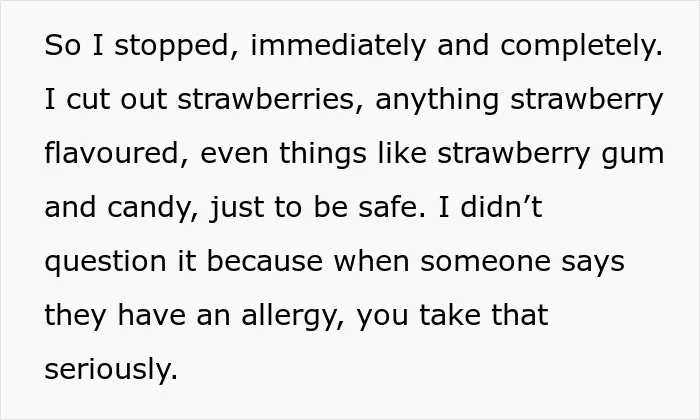Image resolution: width=700 pixels, height=420 pixels.
Task: Click the word "anything"
Action: 437,100
